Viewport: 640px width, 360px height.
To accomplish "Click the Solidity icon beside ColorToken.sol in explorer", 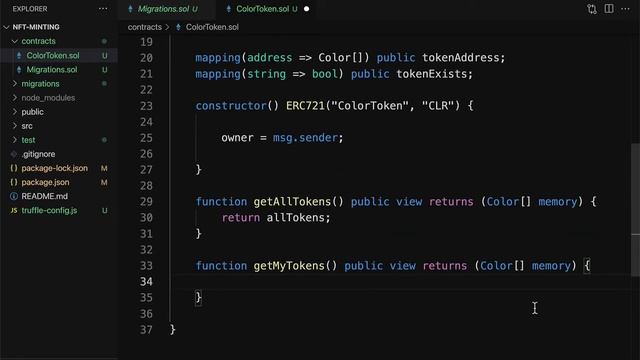I will coord(19,56).
